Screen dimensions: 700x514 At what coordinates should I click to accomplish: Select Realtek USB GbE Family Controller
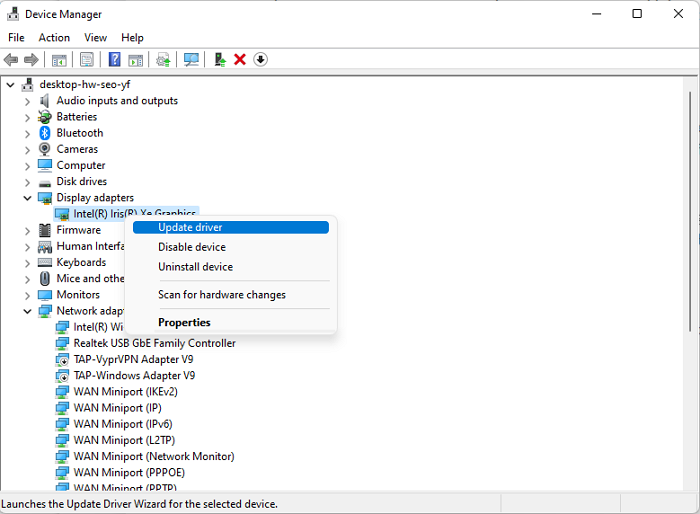coord(154,343)
